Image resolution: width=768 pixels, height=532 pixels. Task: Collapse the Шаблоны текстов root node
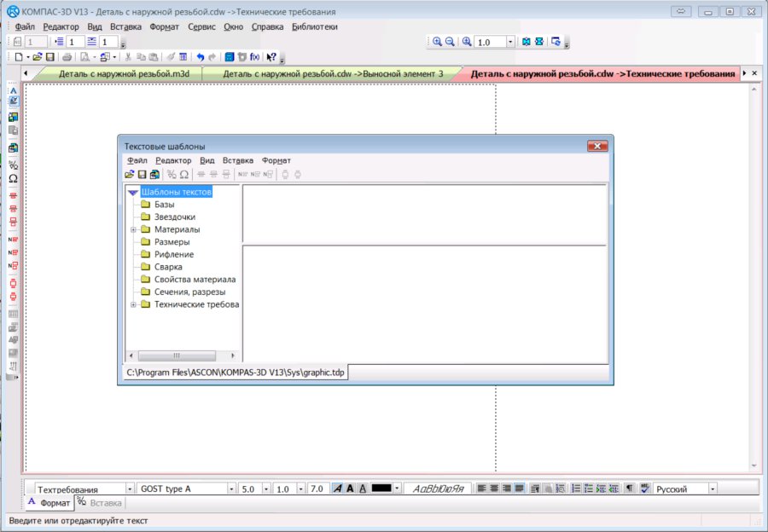133,193
